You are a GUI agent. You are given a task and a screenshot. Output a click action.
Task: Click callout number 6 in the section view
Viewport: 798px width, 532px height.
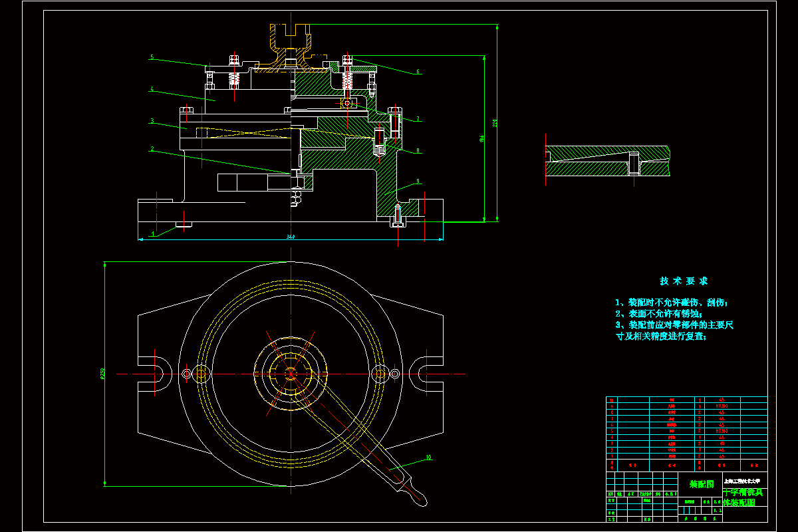point(418,71)
